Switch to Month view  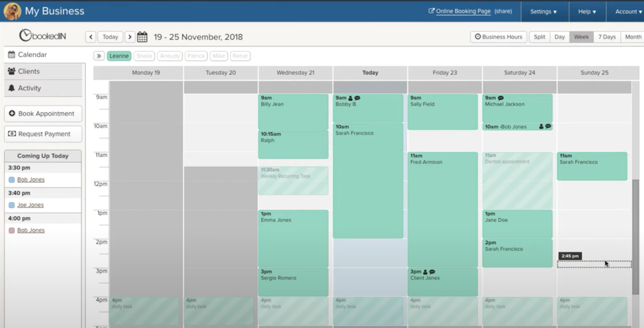(x=633, y=37)
